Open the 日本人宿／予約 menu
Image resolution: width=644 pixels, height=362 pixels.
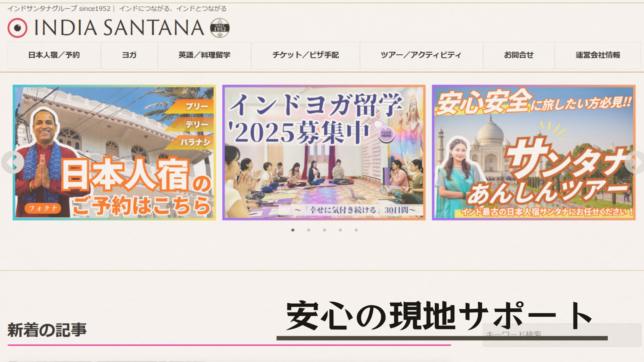coord(54,55)
